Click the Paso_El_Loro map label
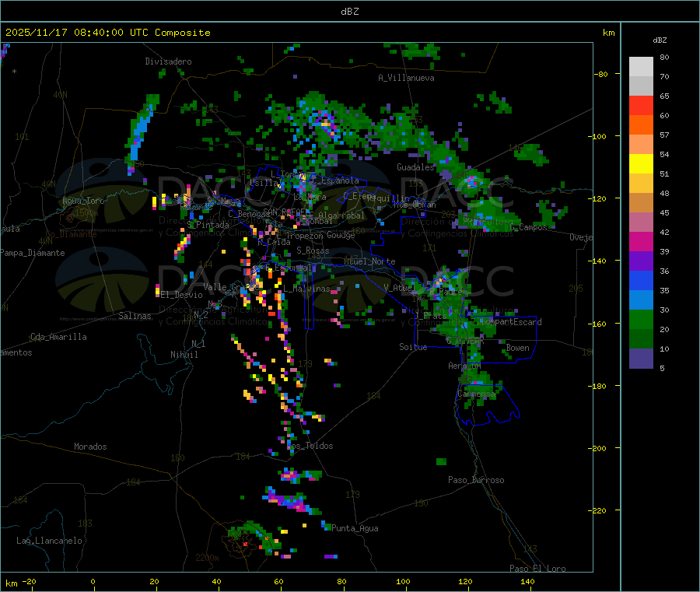This screenshot has width=700, height=592. 537,569
